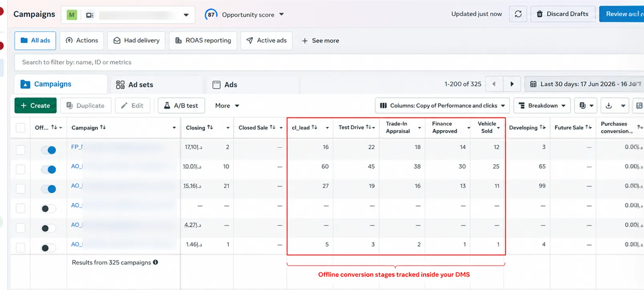This screenshot has width=644, height=290.
Task: Click the calendar icon in date range
Action: 533,84
